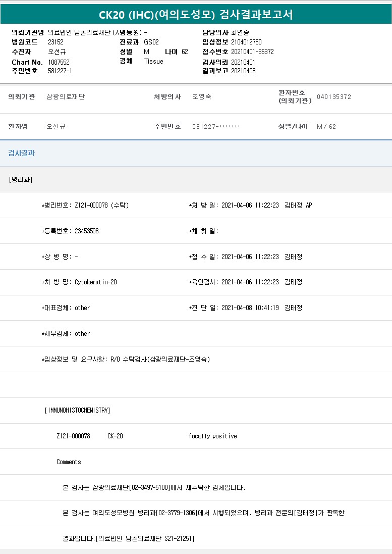Select 처방의사 name 조영숙
The image size is (392, 554).
point(202,96)
